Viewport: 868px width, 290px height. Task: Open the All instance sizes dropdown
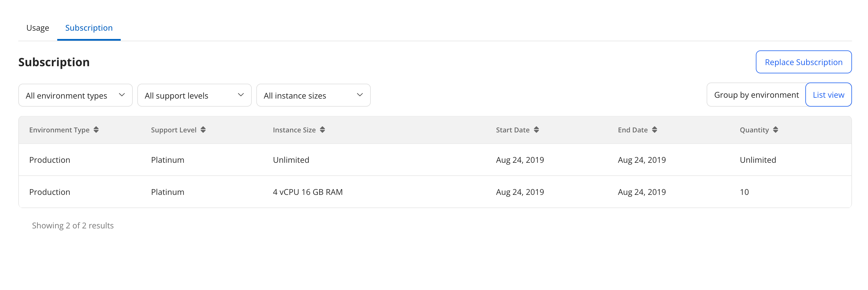click(x=313, y=95)
